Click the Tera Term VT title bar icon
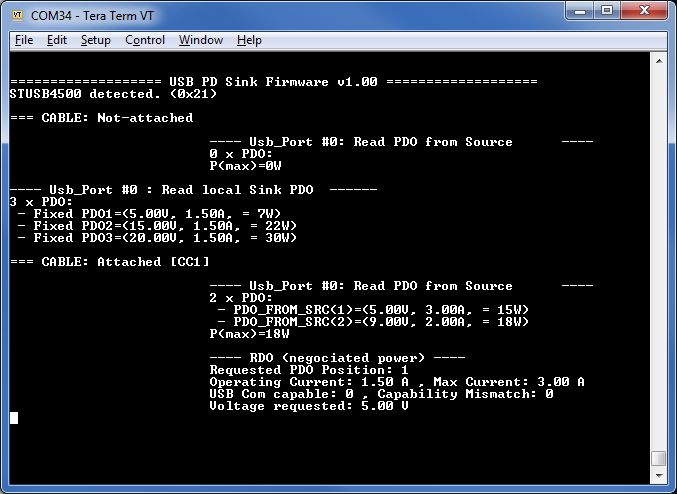 click(17, 15)
